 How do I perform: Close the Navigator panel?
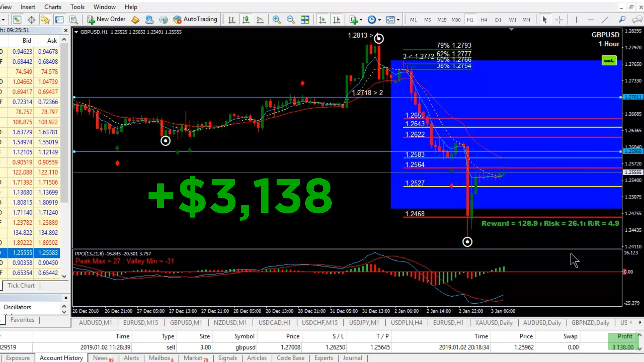(x=66, y=298)
